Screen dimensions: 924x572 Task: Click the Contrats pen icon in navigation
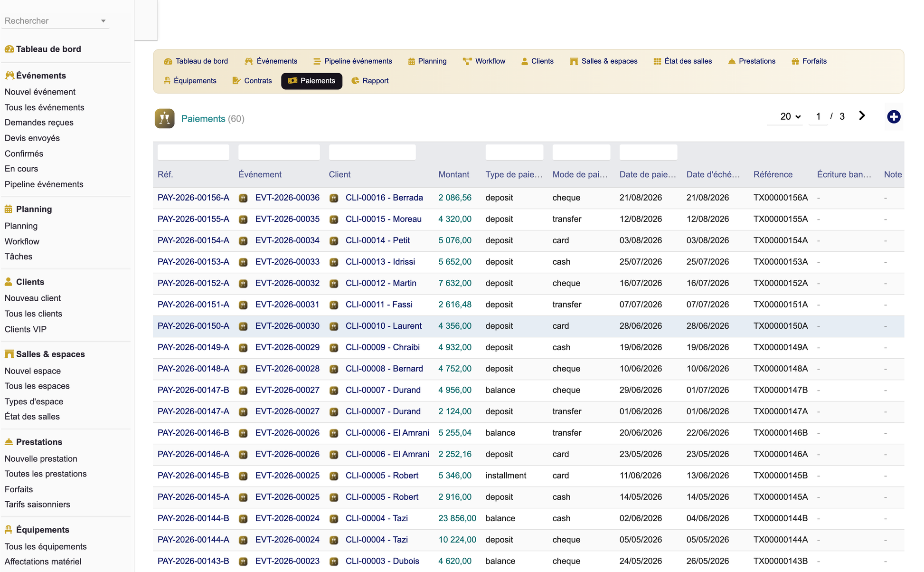click(236, 81)
